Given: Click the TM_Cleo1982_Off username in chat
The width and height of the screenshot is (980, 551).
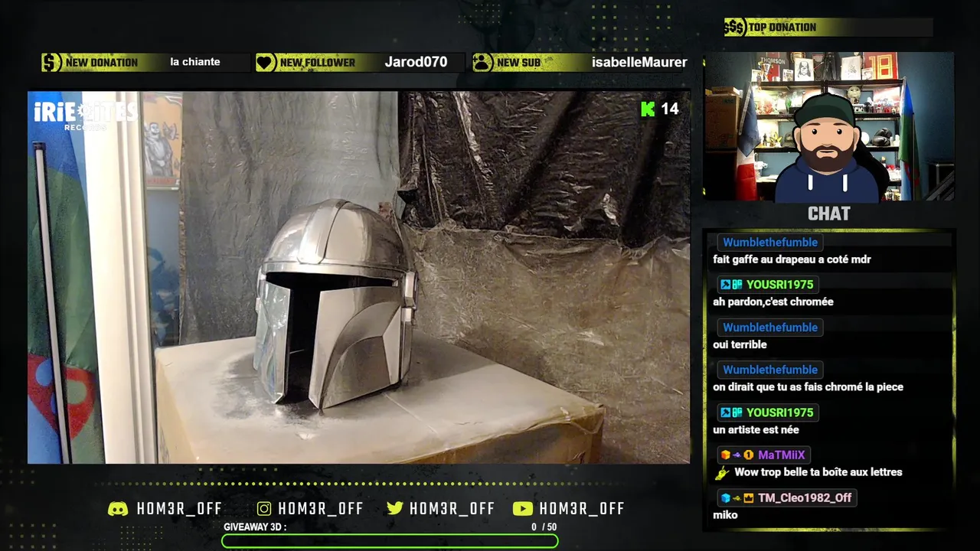Looking at the screenshot, I should pyautogui.click(x=805, y=497).
